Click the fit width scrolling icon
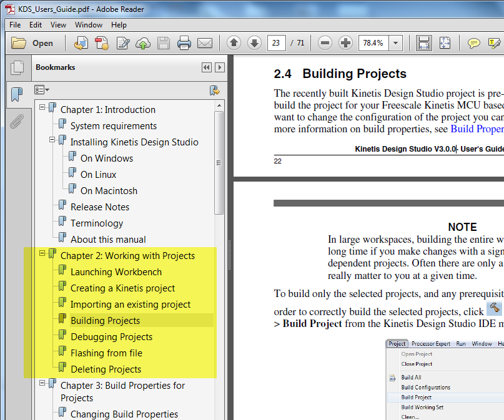504x420 pixels. pos(423,42)
